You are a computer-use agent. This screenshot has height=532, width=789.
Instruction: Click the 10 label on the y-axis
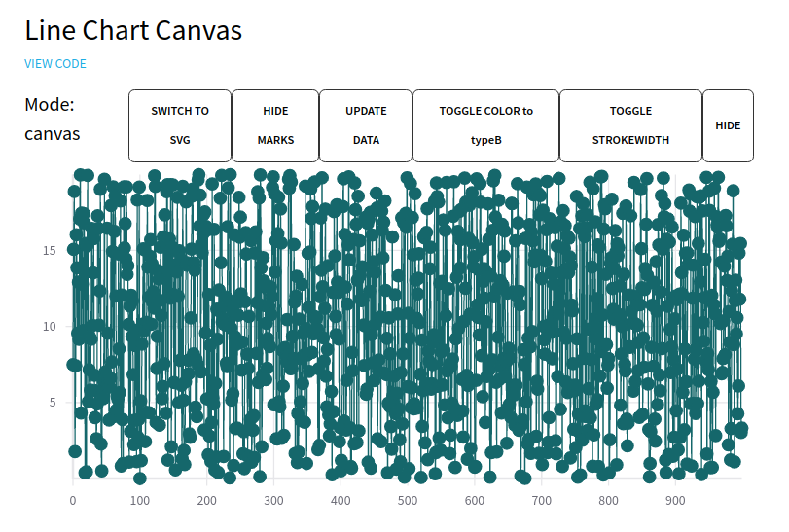click(x=50, y=327)
